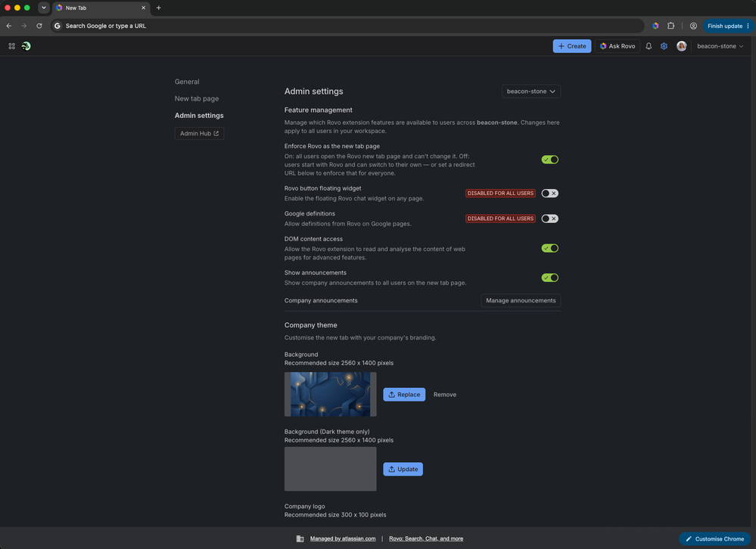Viewport: 756px width, 549px height.
Task: Click Manage announcements button
Action: pos(521,300)
